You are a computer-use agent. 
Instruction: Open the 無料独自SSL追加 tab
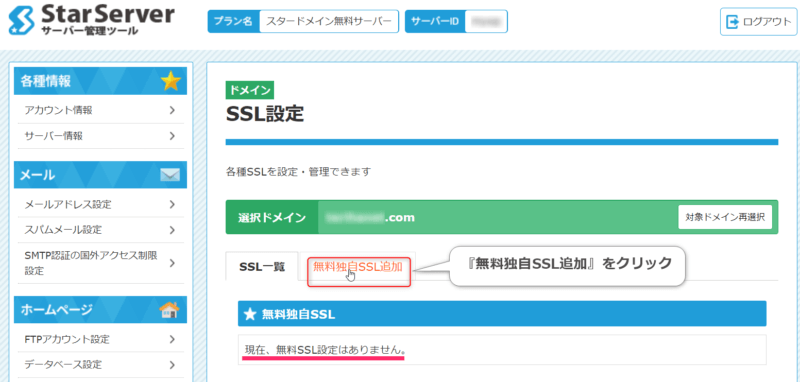pos(358,266)
